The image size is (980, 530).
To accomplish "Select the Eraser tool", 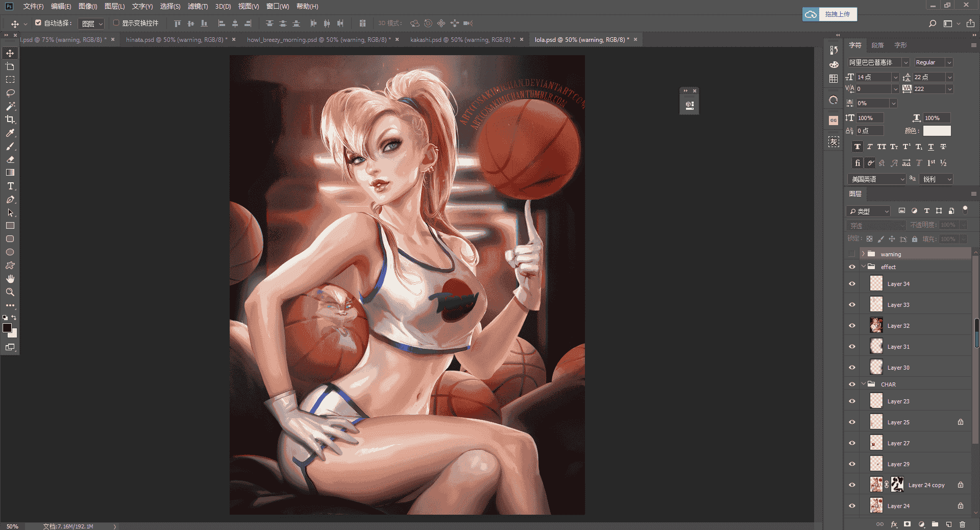I will (10, 159).
